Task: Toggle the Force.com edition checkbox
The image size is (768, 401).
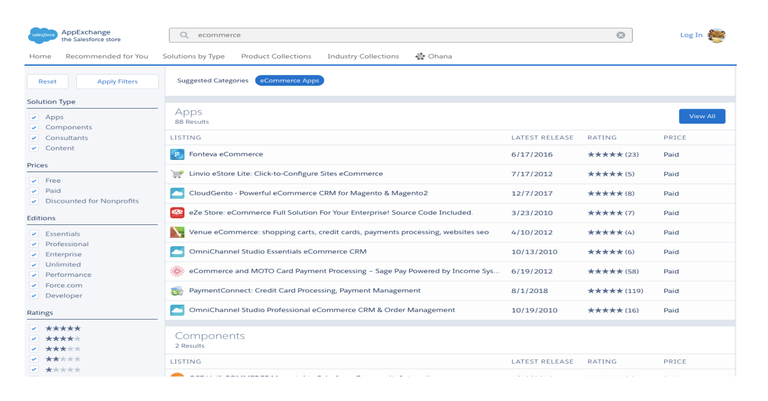Action: click(34, 285)
